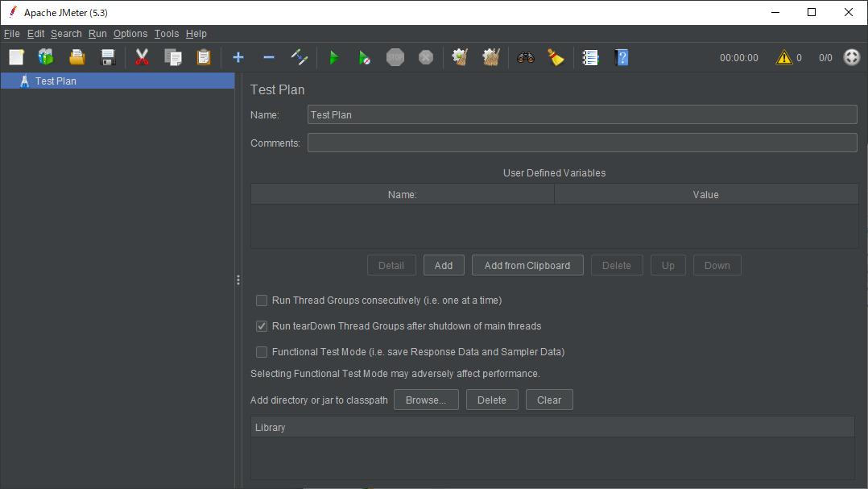The image size is (868, 489).
Task: Open the Function Helper dialog icon
Action: 590,57
